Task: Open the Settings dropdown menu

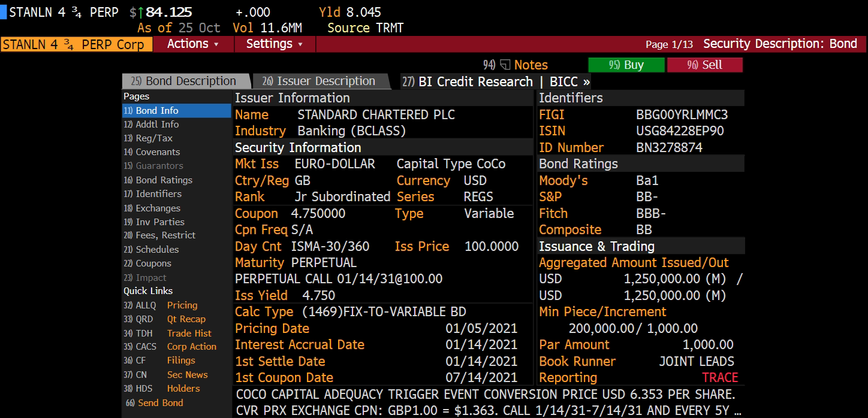Action: click(x=274, y=44)
